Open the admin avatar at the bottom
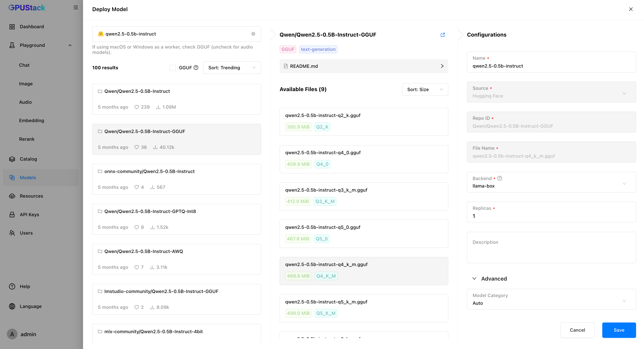Viewport: 644px width, 349px height. [x=12, y=334]
